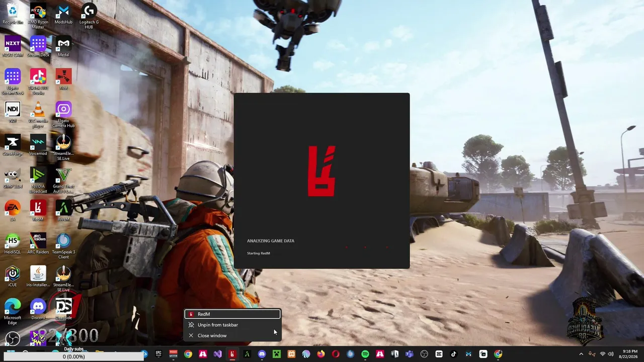
Task: Open HeidiSQL from the desktop
Action: click(x=13, y=244)
